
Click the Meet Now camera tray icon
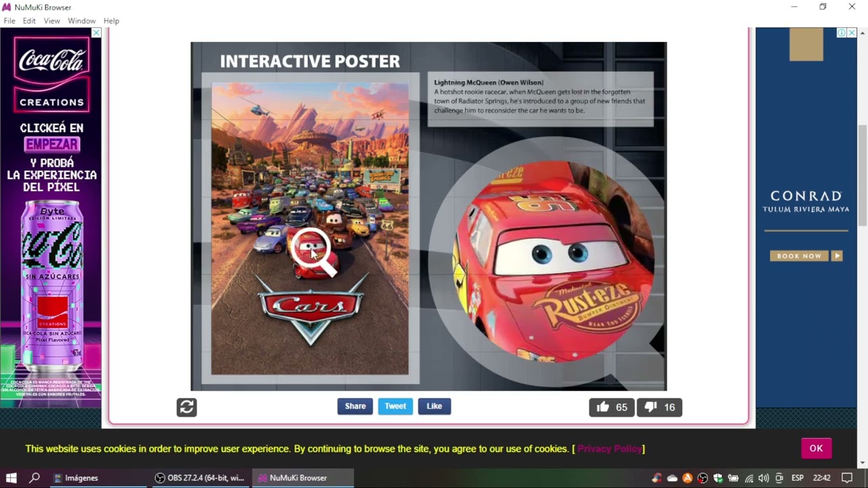(x=779, y=478)
